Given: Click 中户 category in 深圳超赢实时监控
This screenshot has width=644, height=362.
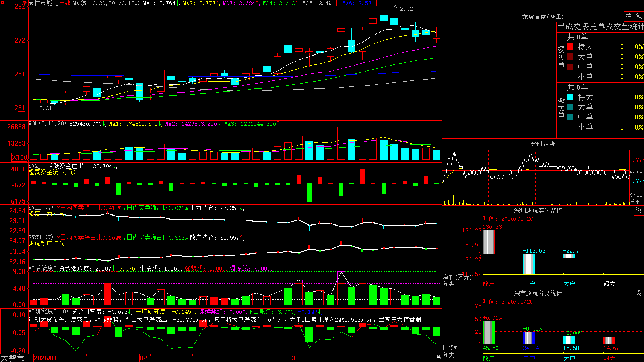Looking at the screenshot, I should [529, 284].
